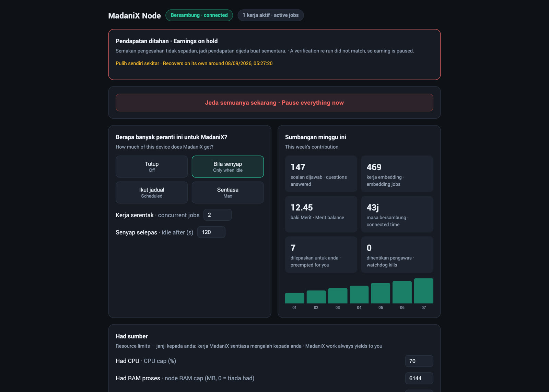This screenshot has height=392, width=549.
Task: Click the 12.45 Merit balance card
Action: (x=321, y=214)
